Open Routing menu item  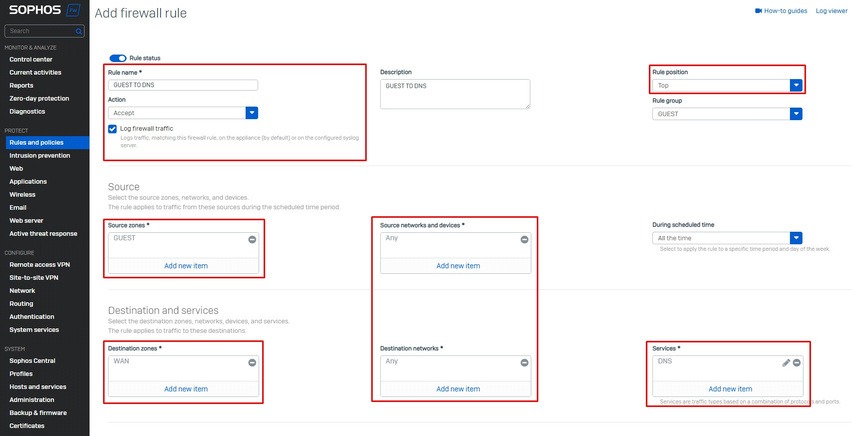point(21,304)
